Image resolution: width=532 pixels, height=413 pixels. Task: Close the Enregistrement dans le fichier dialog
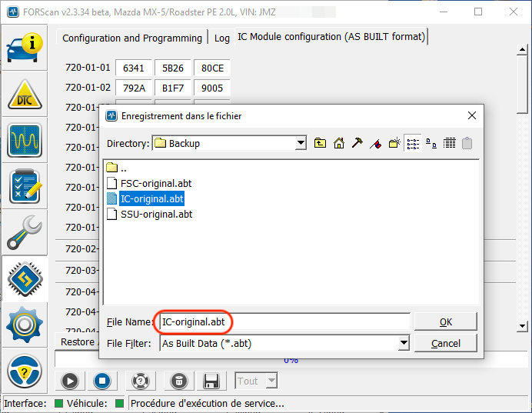tap(472, 115)
